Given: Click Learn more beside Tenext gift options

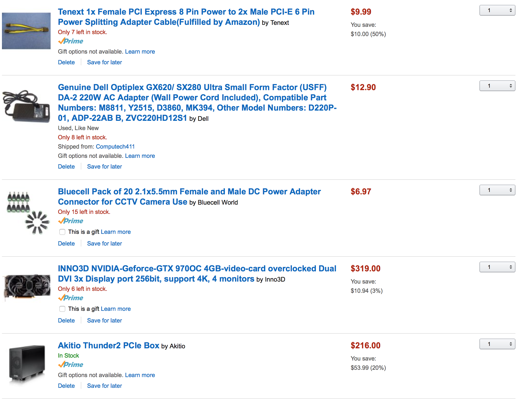Looking at the screenshot, I should pos(140,52).
